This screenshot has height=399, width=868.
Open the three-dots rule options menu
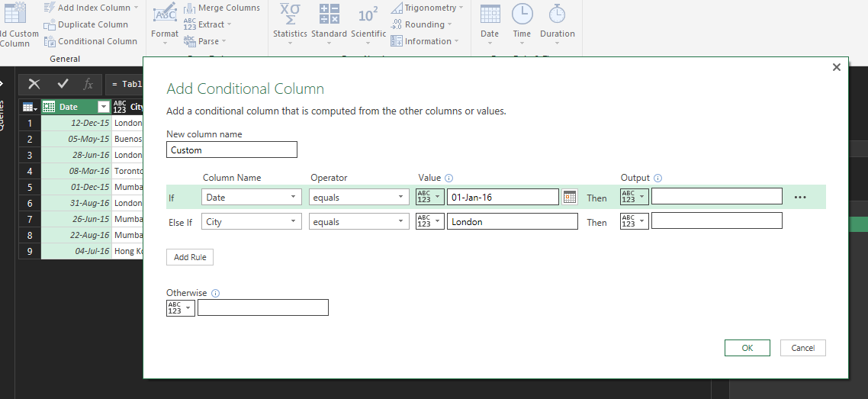[x=800, y=197]
